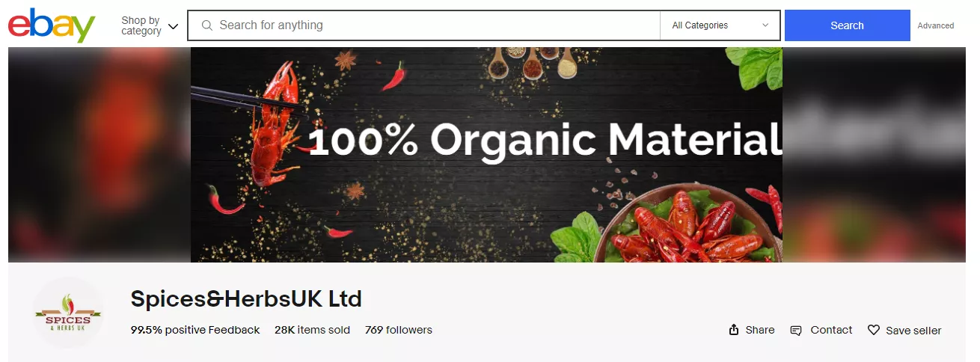Click the Contact message icon
This screenshot has width=980, height=362.
[x=796, y=331]
